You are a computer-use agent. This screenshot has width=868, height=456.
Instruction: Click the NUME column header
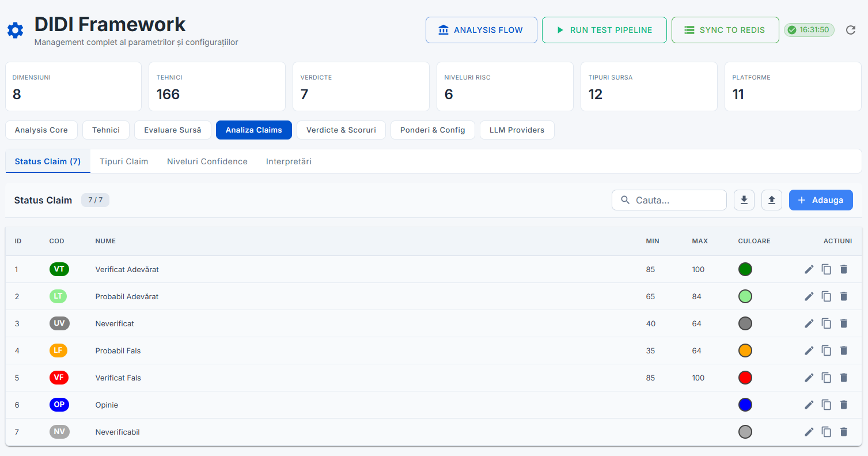point(105,241)
